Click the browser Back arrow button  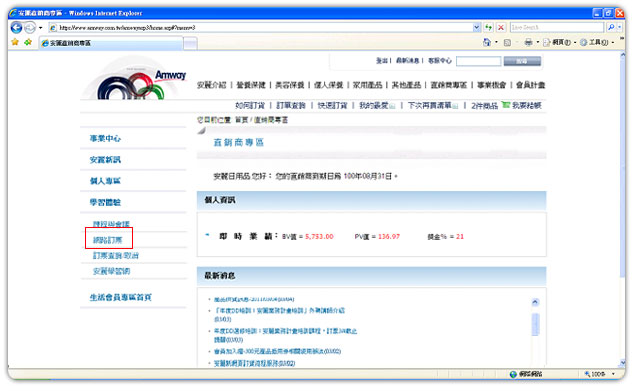click(16, 28)
